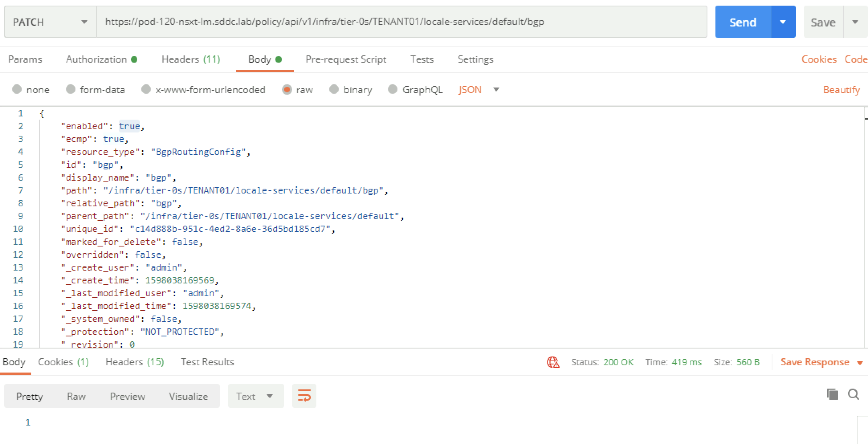
Task: Switch to the Headers (11) request tab
Action: (191, 59)
